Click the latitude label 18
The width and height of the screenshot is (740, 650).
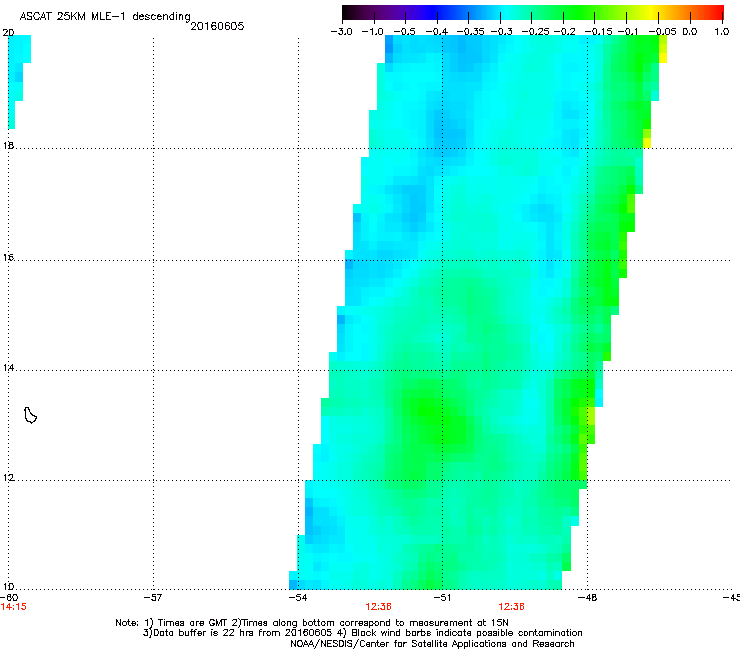point(8,145)
